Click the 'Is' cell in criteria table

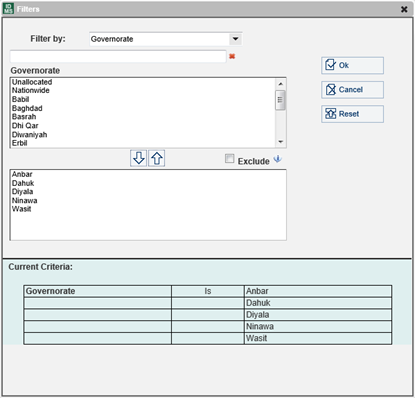point(208,291)
